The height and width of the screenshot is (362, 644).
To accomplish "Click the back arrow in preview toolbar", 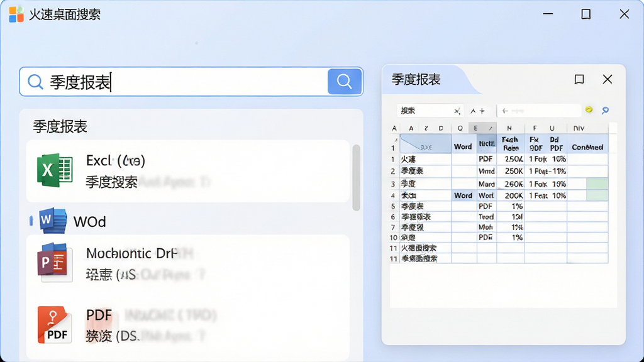I will [505, 111].
